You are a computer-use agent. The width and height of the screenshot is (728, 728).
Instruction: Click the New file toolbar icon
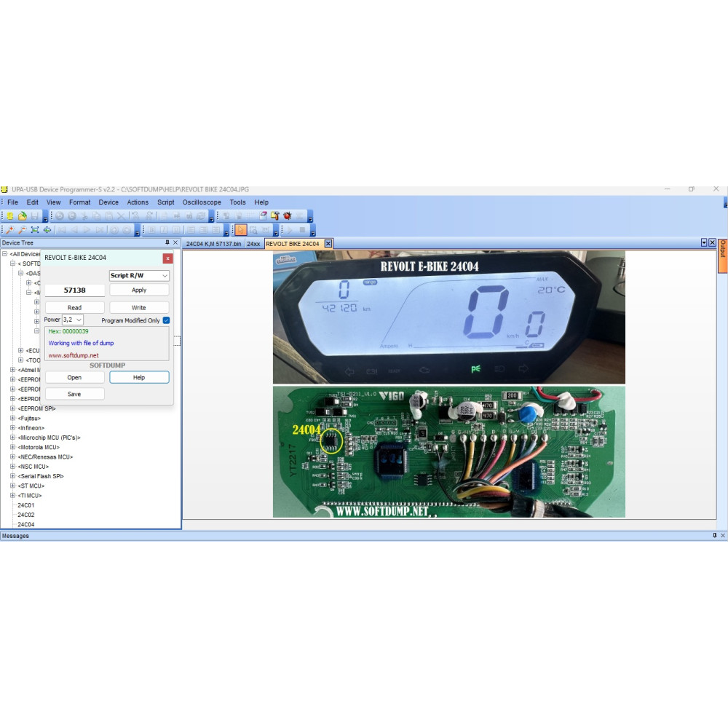(x=9, y=216)
